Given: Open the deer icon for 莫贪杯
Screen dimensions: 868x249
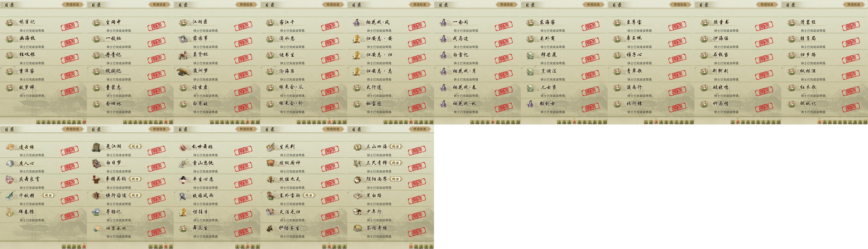Looking at the screenshot, I should [x=184, y=55].
